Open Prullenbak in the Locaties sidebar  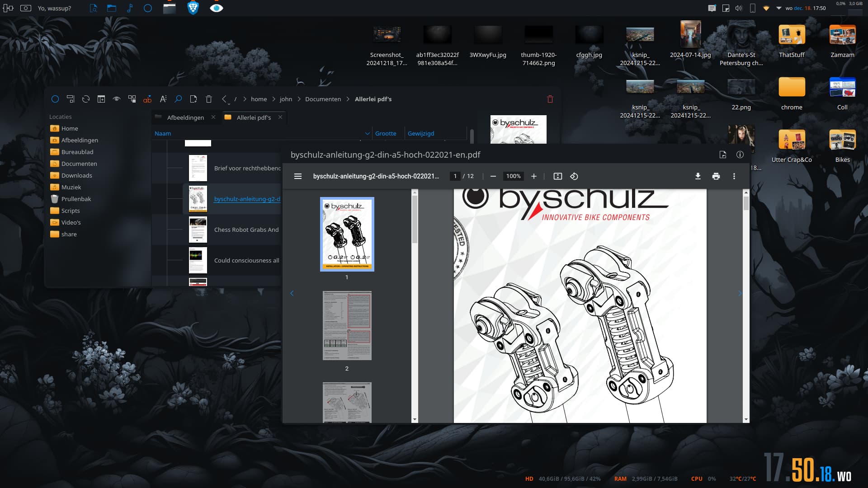[76, 199]
